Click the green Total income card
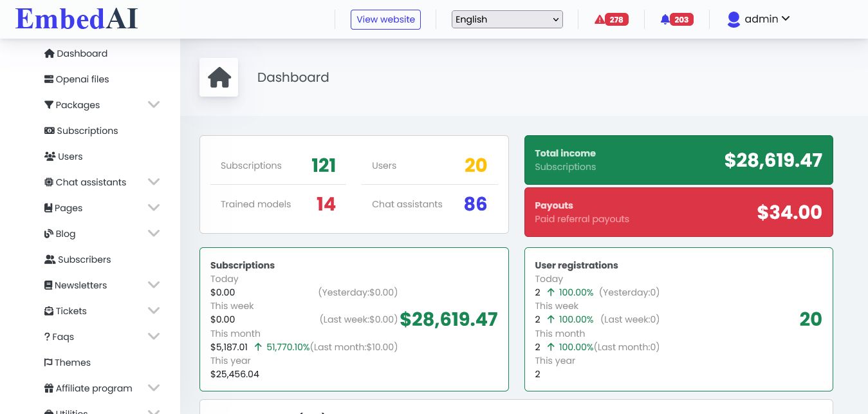The width and height of the screenshot is (868, 414). [x=678, y=160]
